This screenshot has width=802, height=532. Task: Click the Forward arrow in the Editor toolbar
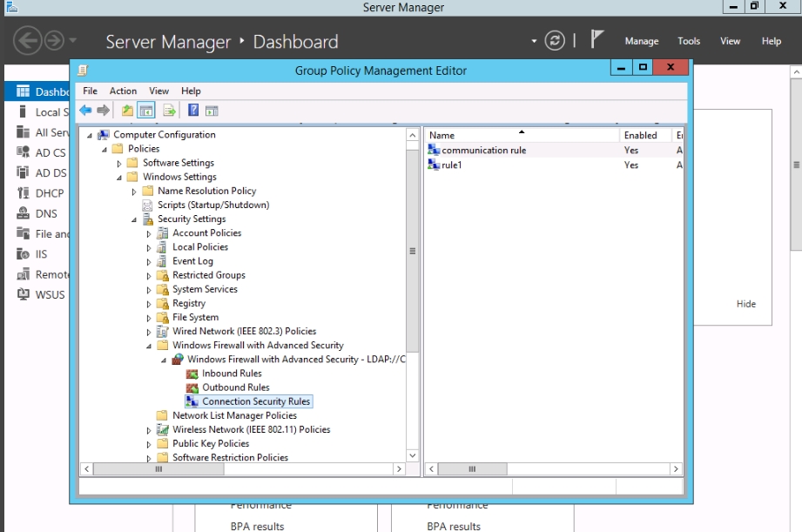(x=104, y=110)
